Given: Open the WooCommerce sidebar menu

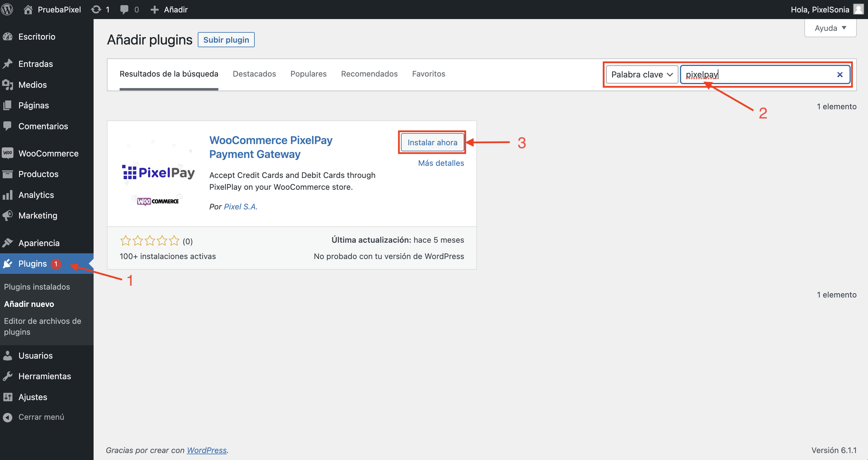Looking at the screenshot, I should (48, 153).
